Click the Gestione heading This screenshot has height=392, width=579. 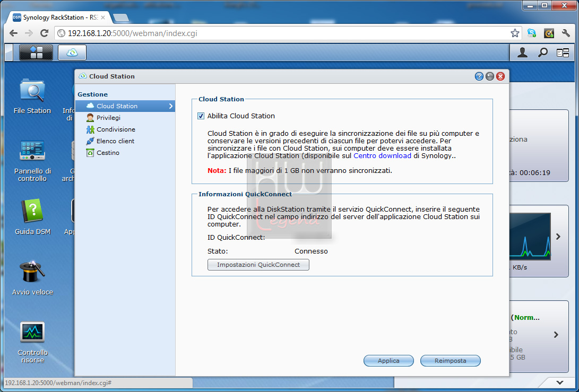(93, 94)
